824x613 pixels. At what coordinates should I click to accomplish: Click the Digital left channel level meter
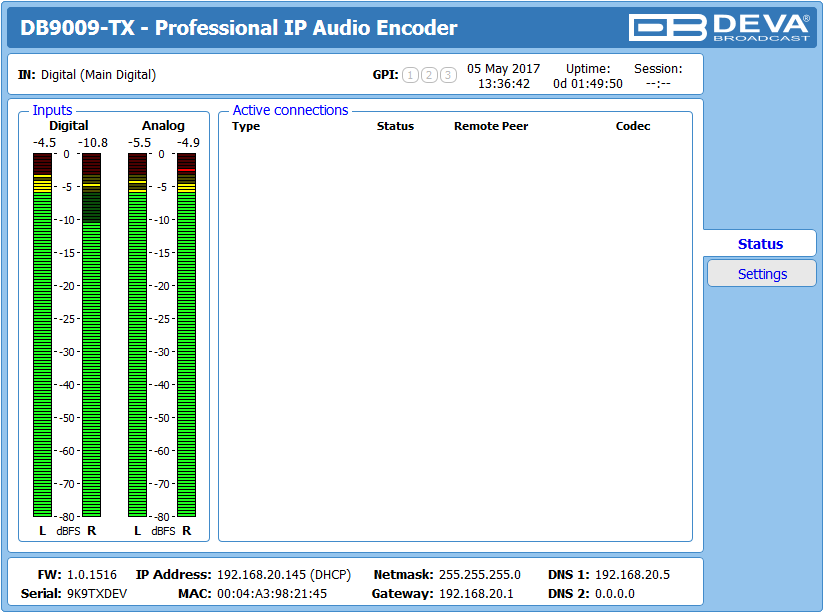click(x=43, y=335)
